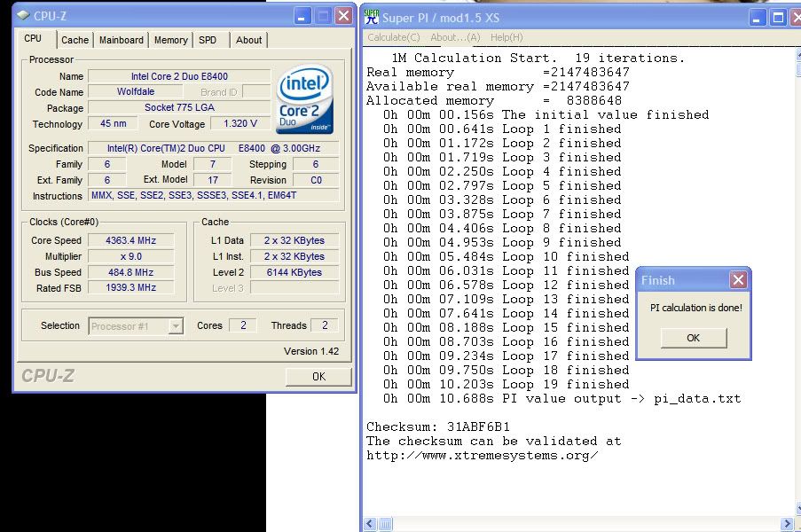Open the Help(H) menu in Super PI

pos(507,37)
